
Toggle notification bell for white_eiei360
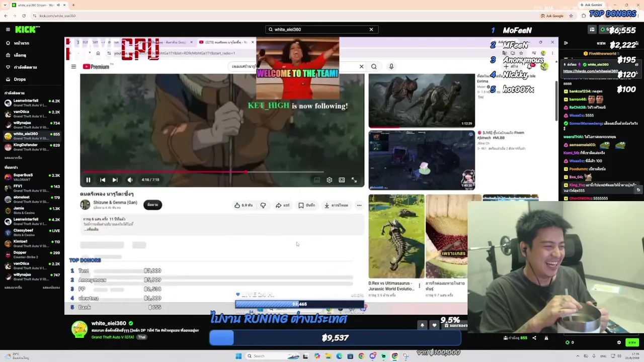pos(422,326)
